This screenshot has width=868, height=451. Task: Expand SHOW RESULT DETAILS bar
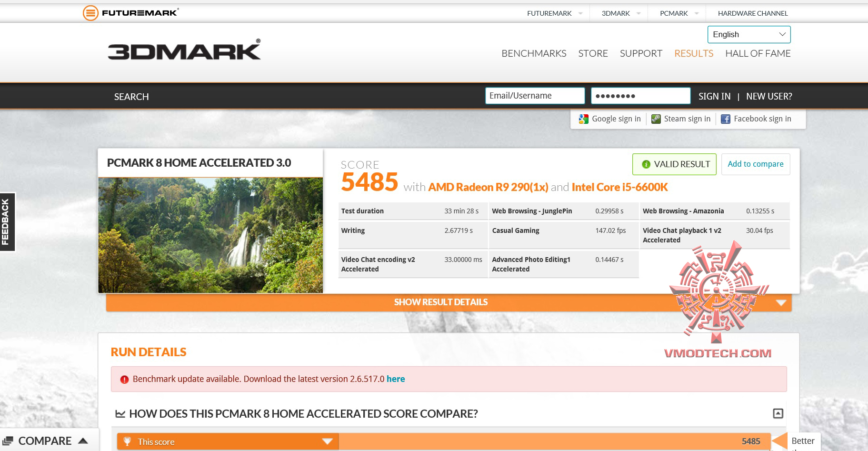coord(449,302)
